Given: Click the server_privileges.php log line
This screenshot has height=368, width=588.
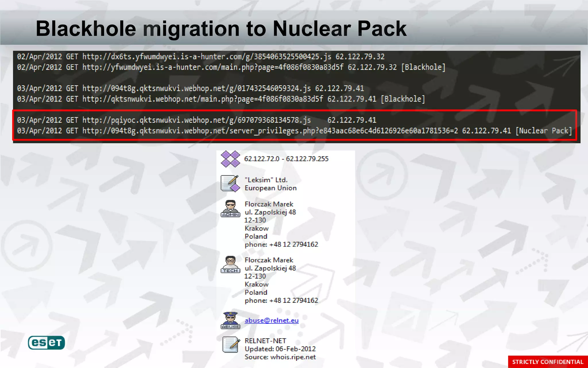Looking at the screenshot, I should (x=294, y=131).
